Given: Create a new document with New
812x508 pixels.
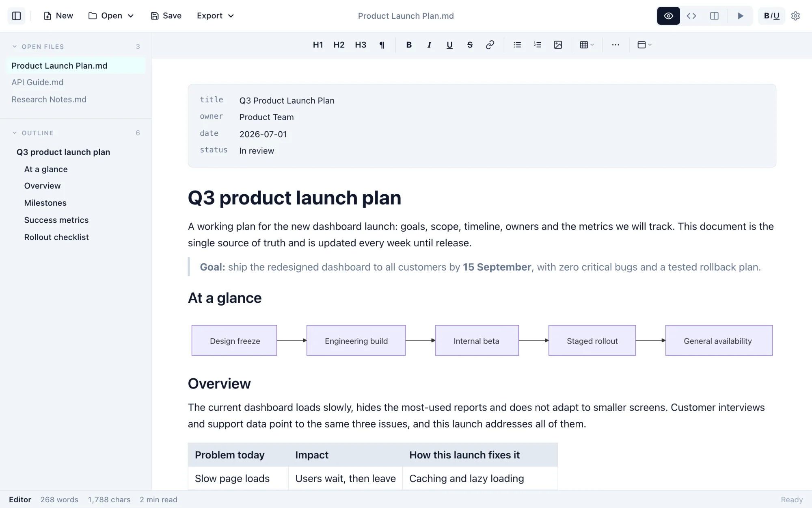Looking at the screenshot, I should click(58, 16).
